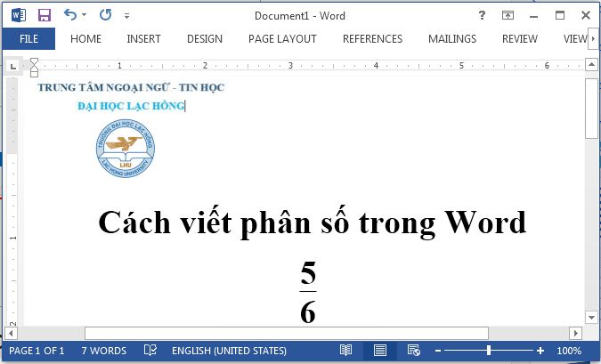Click the 7 WORDS word count

pyautogui.click(x=103, y=351)
